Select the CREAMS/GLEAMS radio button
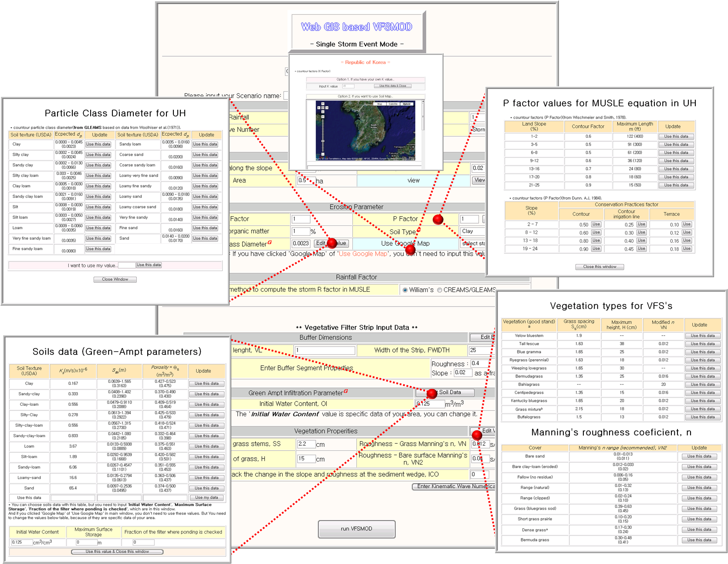This screenshot has width=728, height=564. point(439,289)
